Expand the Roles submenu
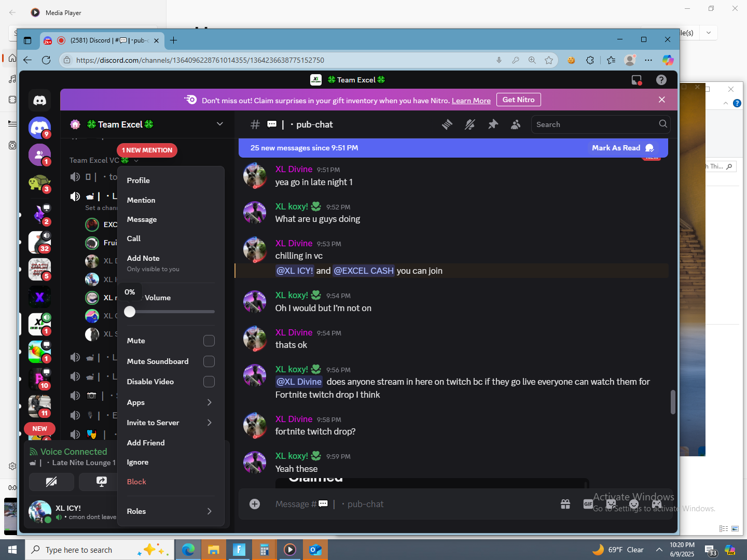The image size is (747, 560). pyautogui.click(x=170, y=511)
